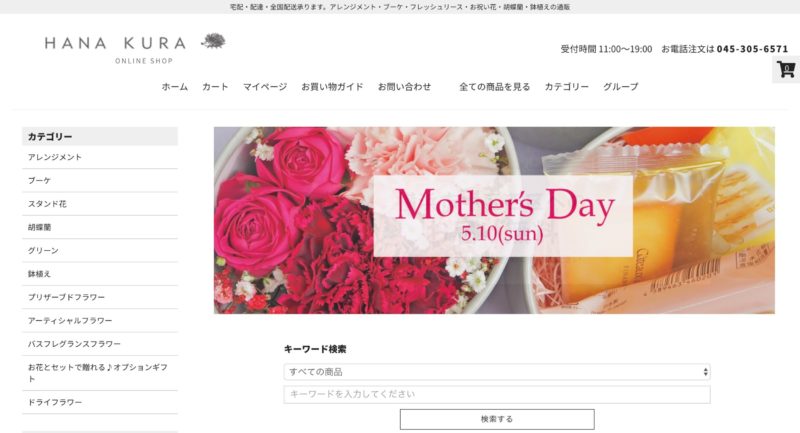The image size is (800, 433).
Task: Open the Mother's Day banner
Action: (494, 220)
